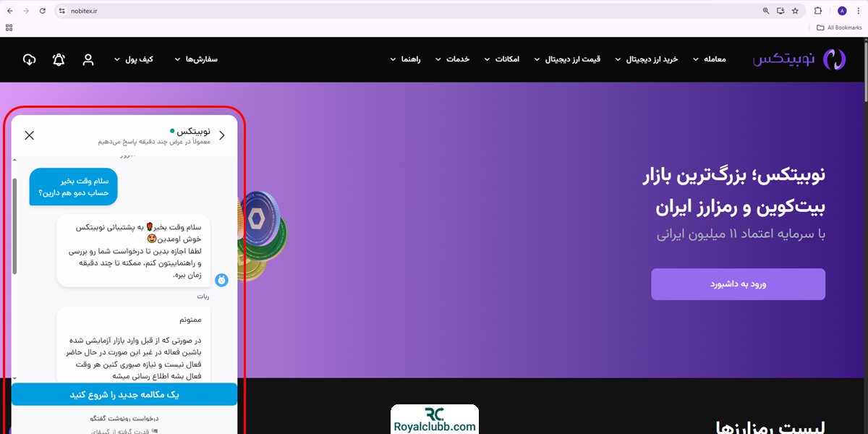Open the zoom magnifier icon in address bar

(x=766, y=11)
